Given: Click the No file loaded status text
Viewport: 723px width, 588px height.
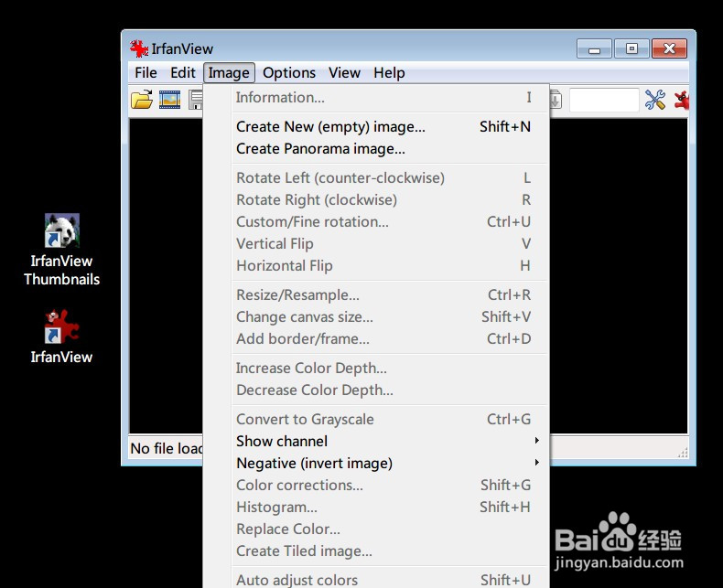Looking at the screenshot, I should tap(167, 448).
